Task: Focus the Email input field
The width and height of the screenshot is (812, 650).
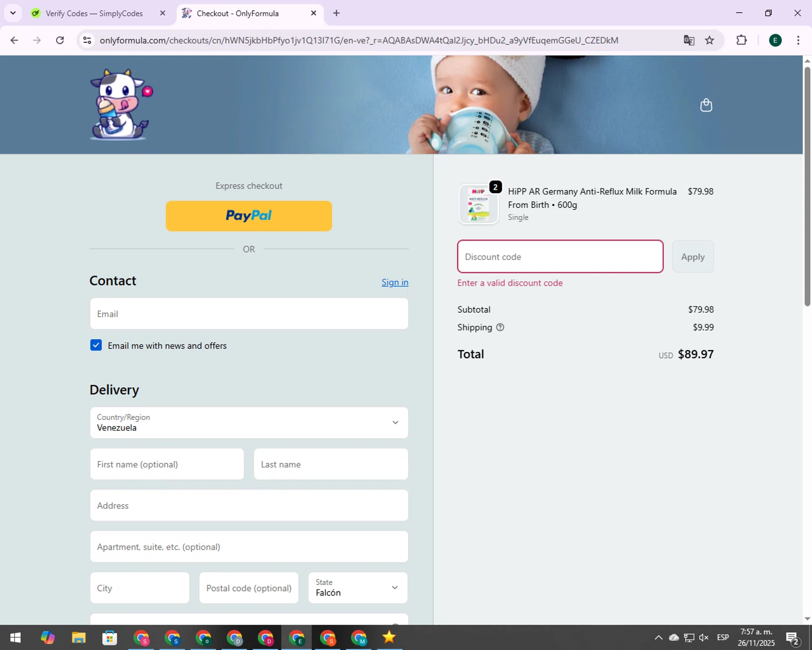Action: 249,314
